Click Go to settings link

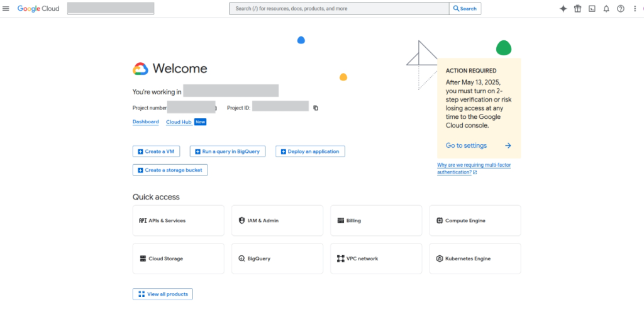tap(466, 145)
